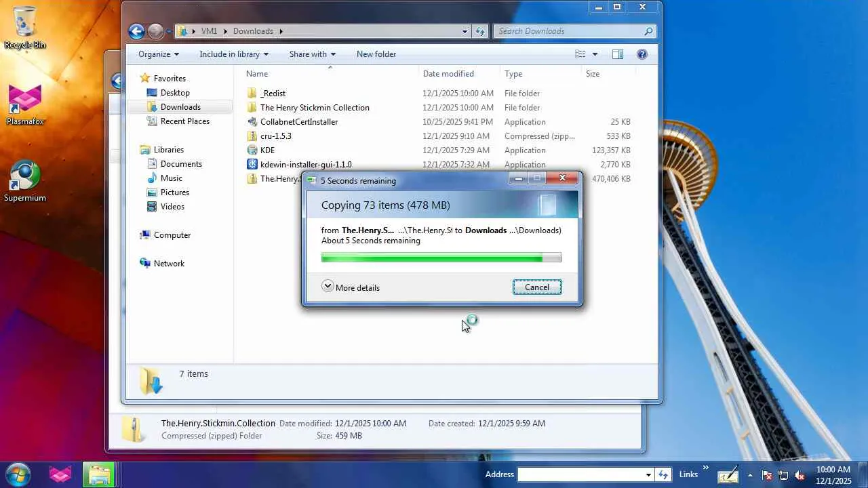Viewport: 868px width, 488px height.
Task: Cancel the file copy operation
Action: pos(537,287)
